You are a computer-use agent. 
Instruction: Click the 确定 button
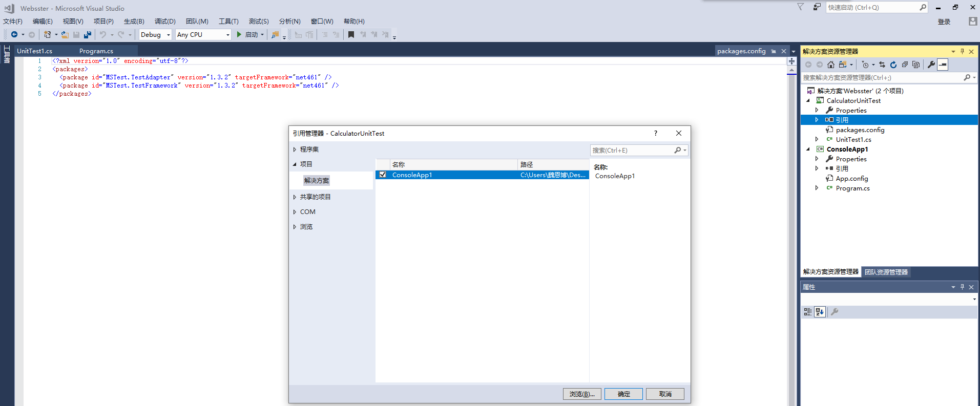click(623, 394)
